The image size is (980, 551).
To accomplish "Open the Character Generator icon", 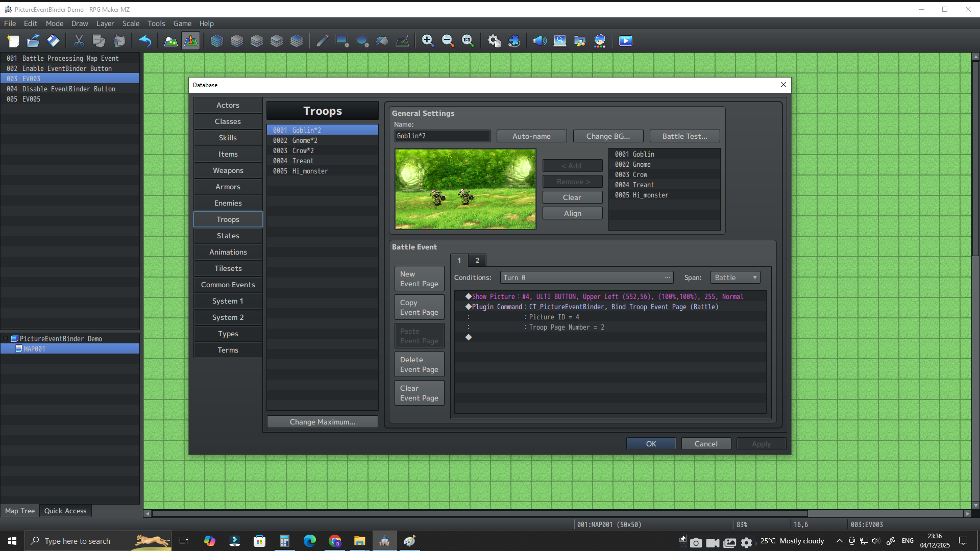I will click(x=600, y=41).
